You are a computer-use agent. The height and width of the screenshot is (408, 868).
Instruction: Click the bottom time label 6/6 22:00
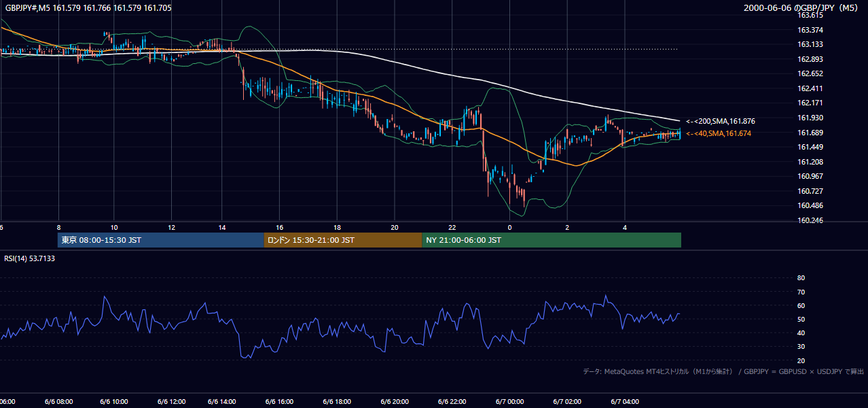[451, 402]
